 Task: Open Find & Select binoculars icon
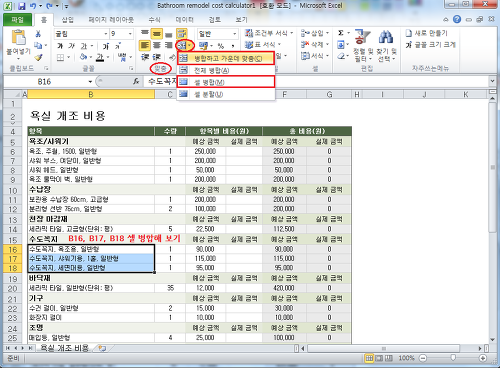(x=386, y=37)
